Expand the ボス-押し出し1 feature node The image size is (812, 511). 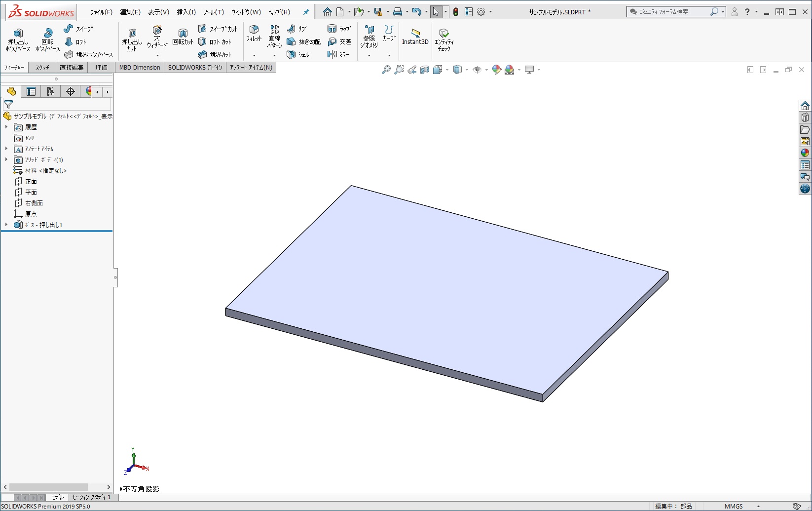pyautogui.click(x=6, y=225)
